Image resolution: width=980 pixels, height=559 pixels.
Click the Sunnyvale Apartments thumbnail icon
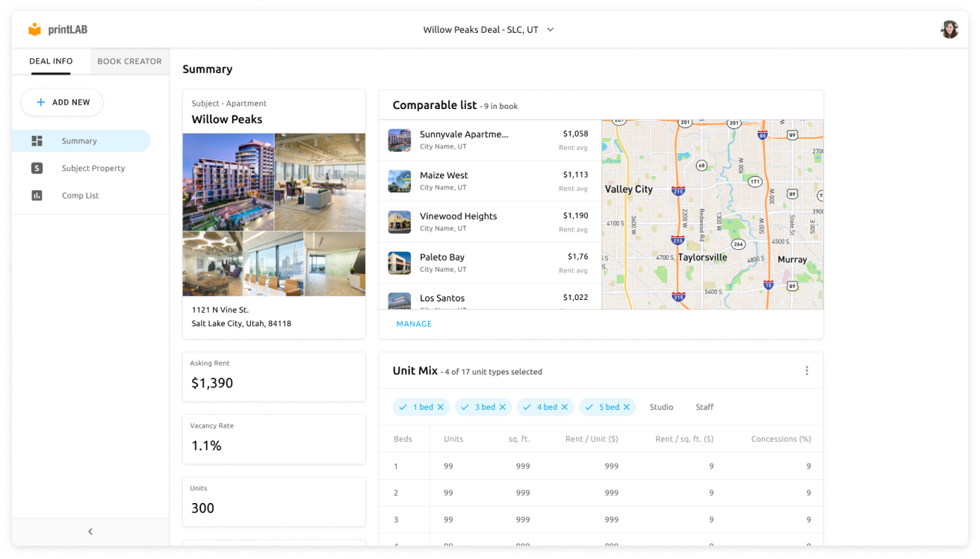400,140
